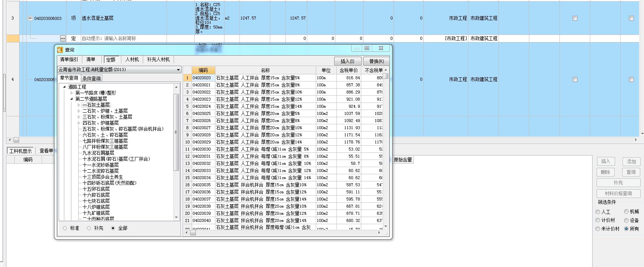Switch to the 清单指引 tab
644x267 pixels.
click(69, 59)
